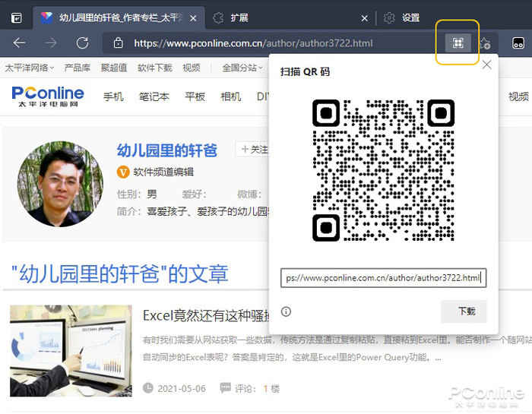Close the QR code popup
Screen dimensions: 532x414
[x=486, y=65]
